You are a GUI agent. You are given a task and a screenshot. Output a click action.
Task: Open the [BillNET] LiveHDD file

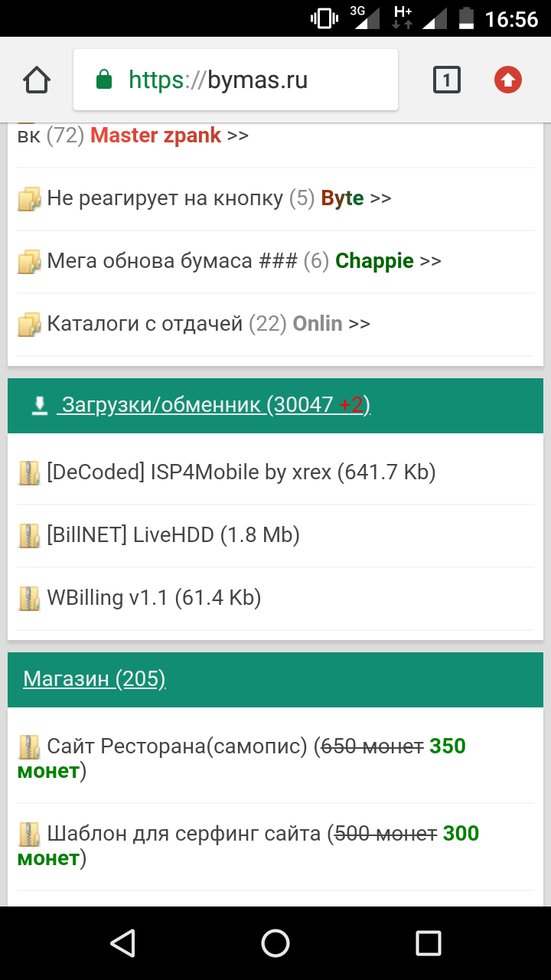click(x=173, y=535)
